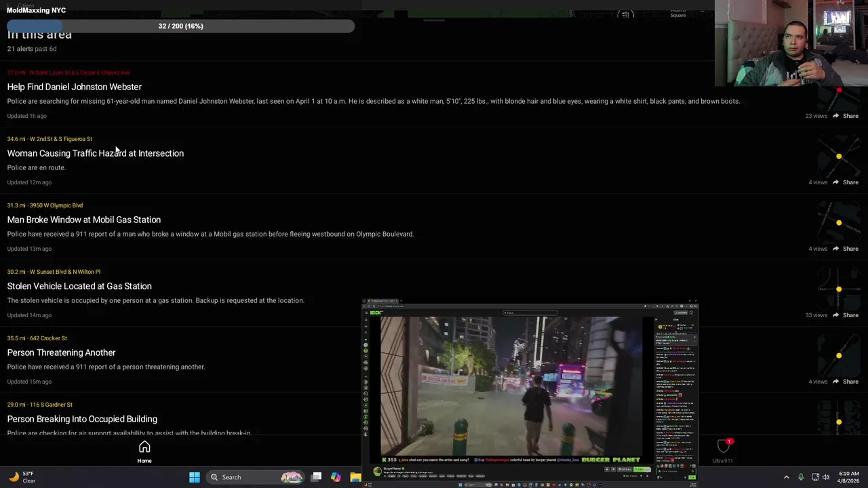Click '116 S Gardner St' location text
The width and height of the screenshot is (868, 488).
[51, 405]
